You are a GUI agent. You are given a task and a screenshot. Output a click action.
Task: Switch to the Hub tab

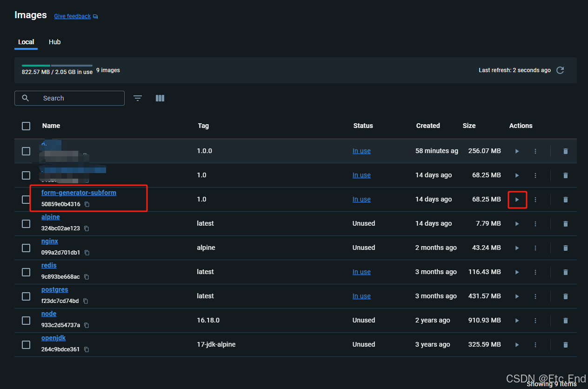coord(55,42)
